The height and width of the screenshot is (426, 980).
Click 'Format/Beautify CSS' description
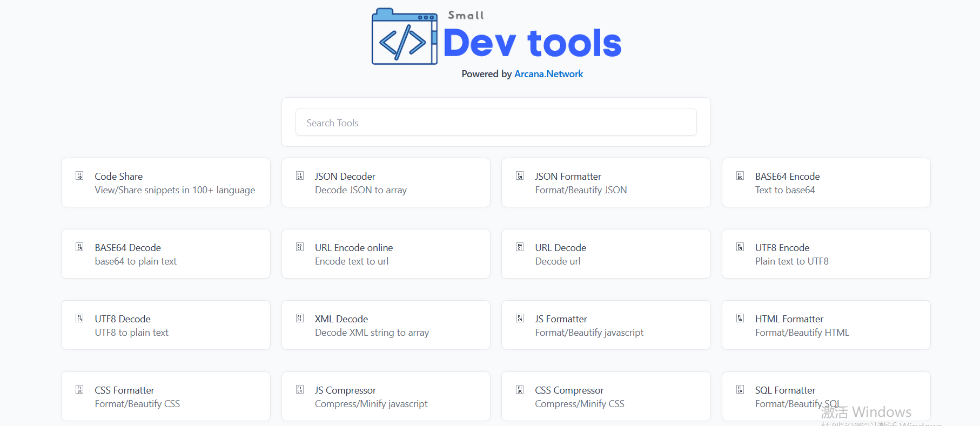click(137, 404)
